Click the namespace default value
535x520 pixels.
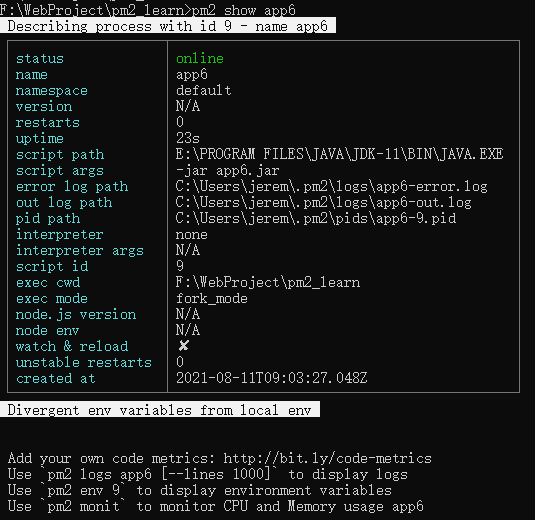coord(203,90)
